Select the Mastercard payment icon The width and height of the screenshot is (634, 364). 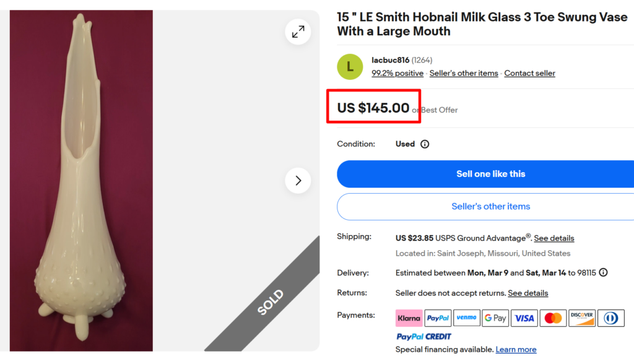point(553,318)
